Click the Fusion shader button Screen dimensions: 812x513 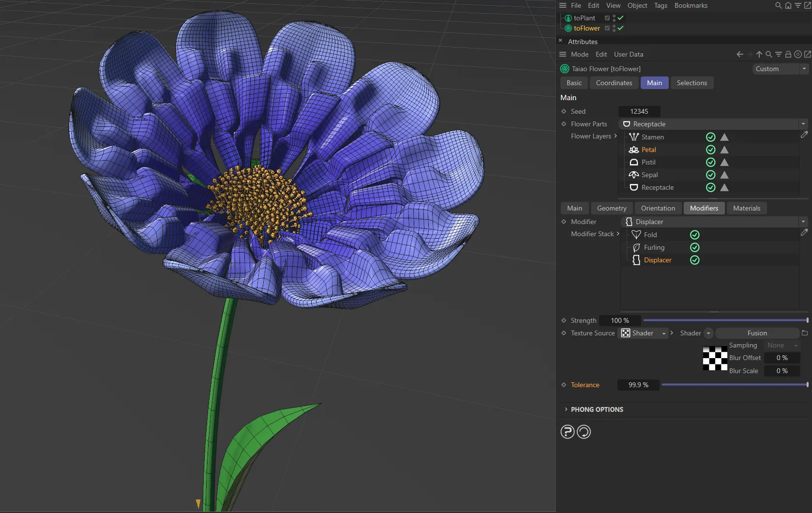[756, 333]
